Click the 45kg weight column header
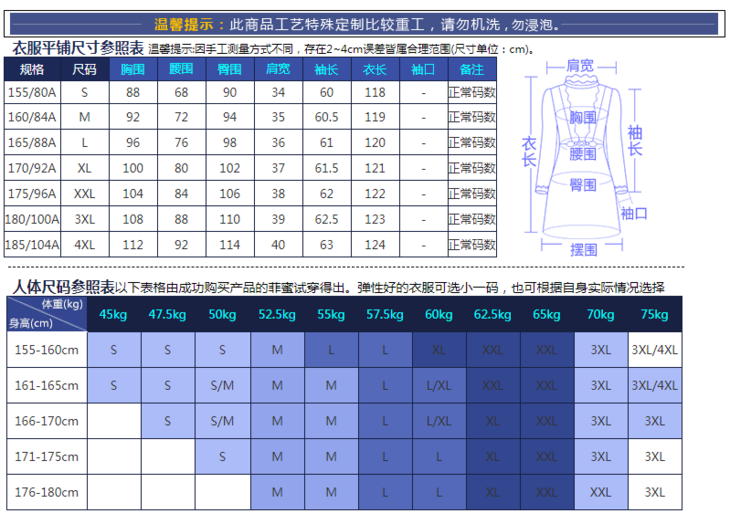The height and width of the screenshot is (524, 730). pos(114,315)
